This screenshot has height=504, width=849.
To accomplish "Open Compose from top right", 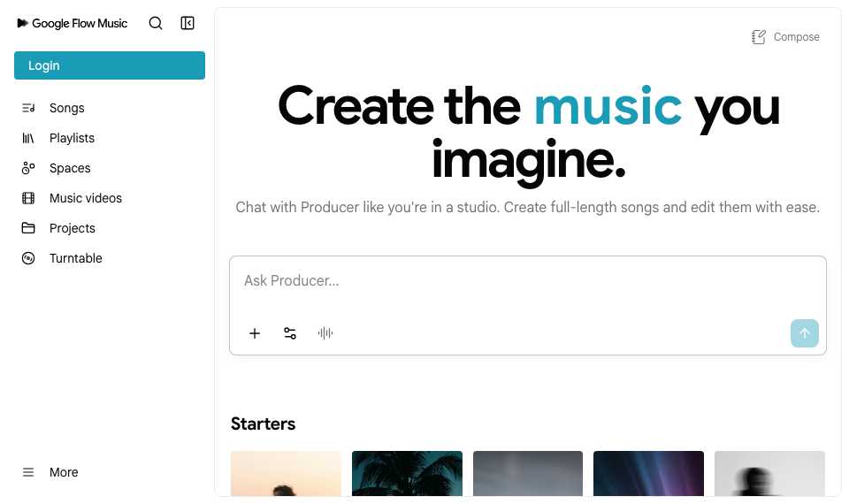I will (x=797, y=37).
